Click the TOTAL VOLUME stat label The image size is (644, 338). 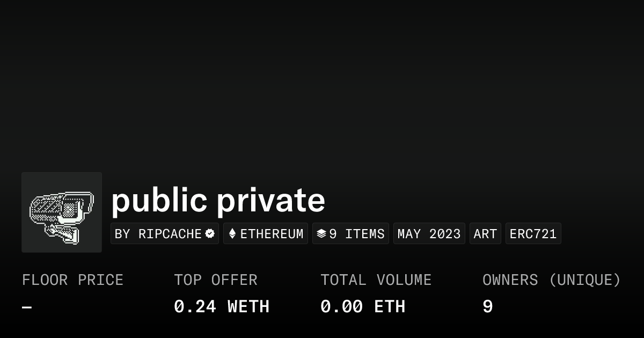376,280
